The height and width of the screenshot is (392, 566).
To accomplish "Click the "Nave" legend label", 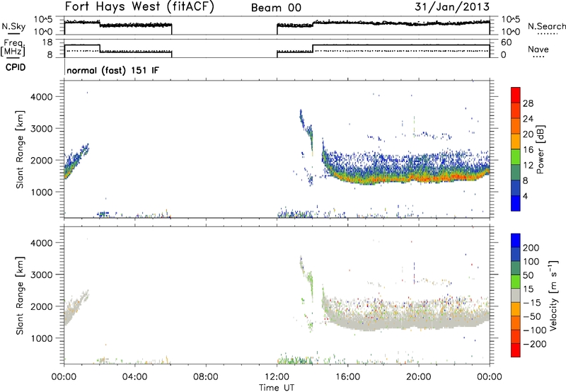I will [x=538, y=49].
